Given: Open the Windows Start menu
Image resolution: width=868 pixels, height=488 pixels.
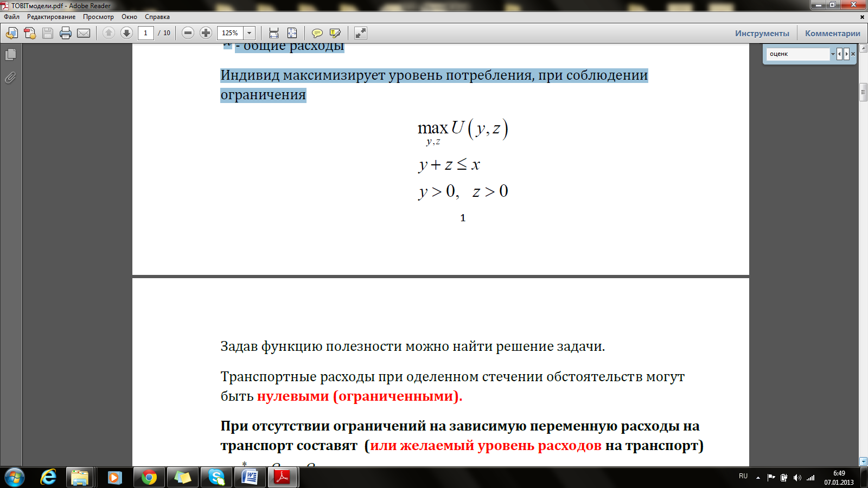Looking at the screenshot, I should click(15, 477).
